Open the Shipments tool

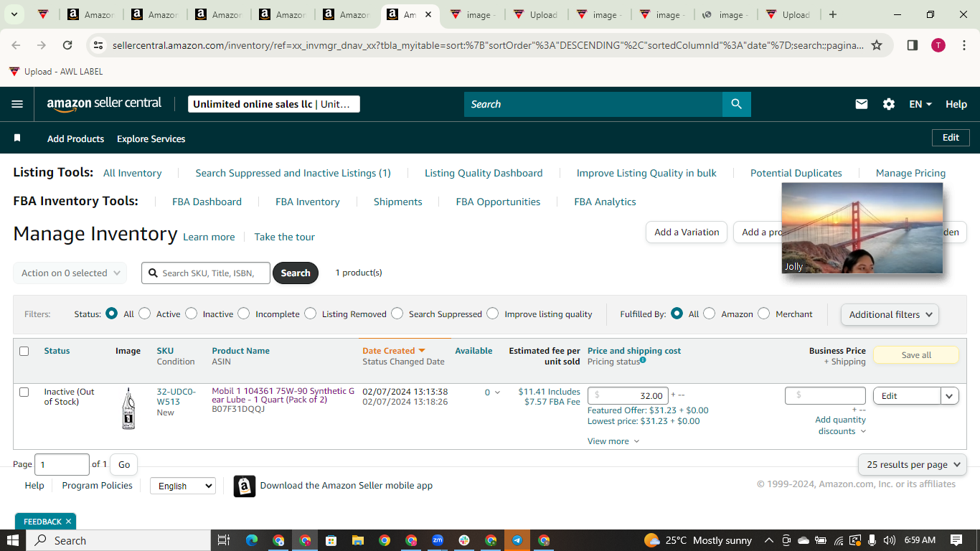[x=398, y=202]
